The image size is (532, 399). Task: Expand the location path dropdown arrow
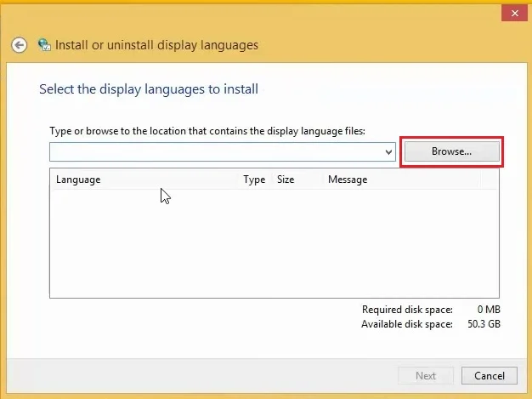click(x=389, y=151)
